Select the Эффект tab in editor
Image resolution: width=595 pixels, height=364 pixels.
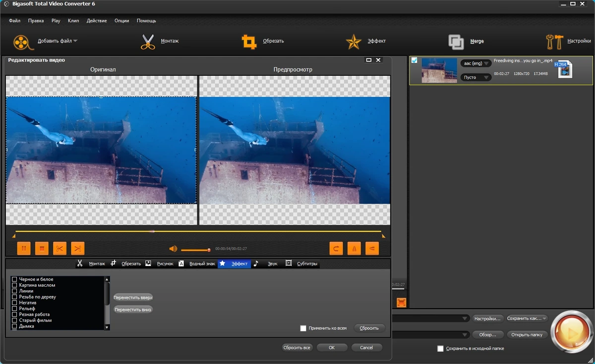point(234,263)
